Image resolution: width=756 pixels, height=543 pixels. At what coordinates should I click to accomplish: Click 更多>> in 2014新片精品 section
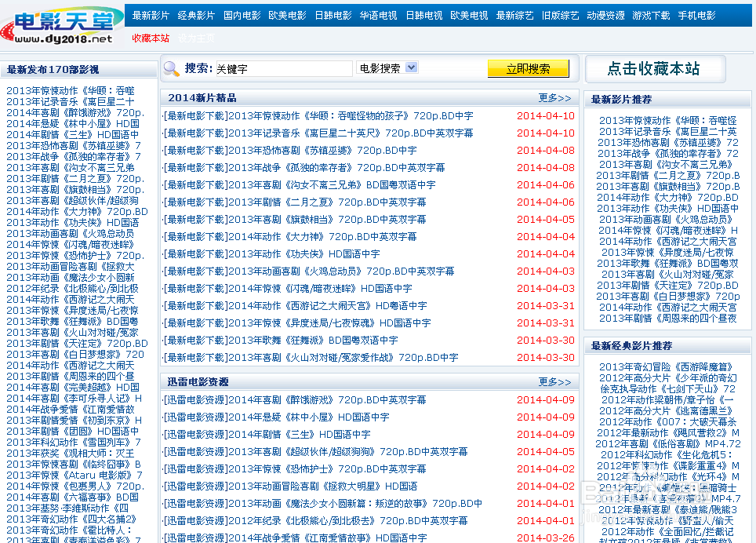pos(554,98)
